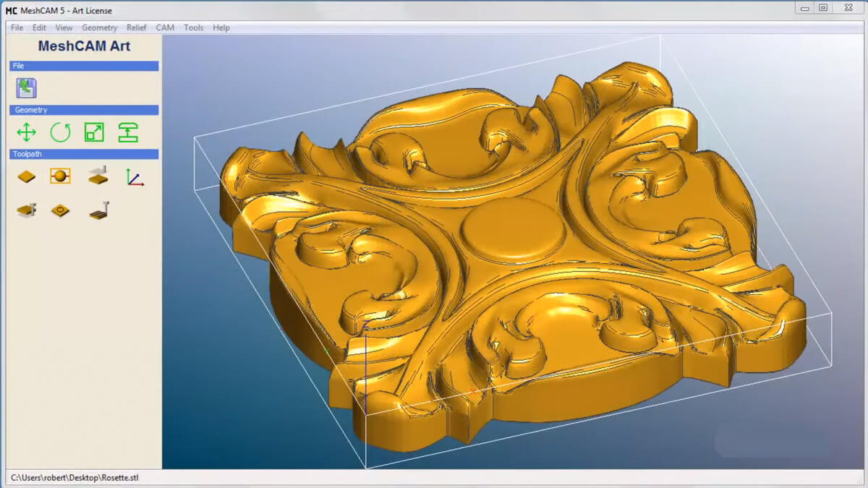Select the Move geometry four-way arrow icon
This screenshot has height=488, width=868.
(26, 132)
